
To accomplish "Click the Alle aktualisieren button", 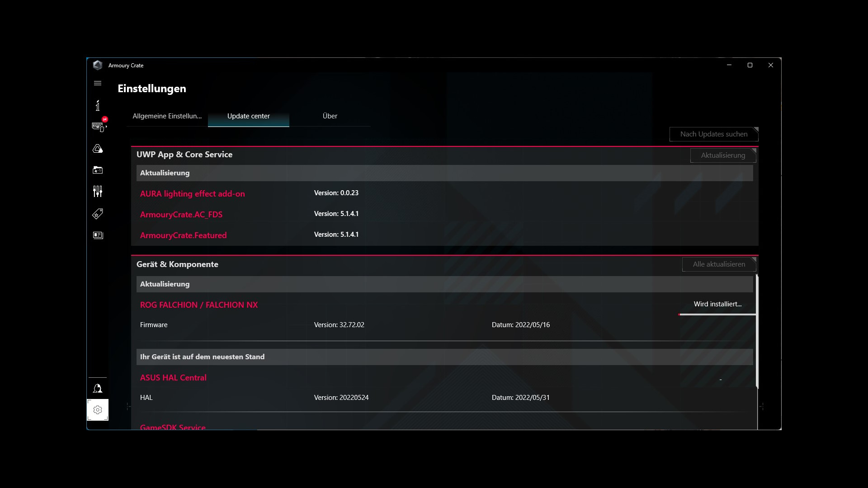I will tap(719, 264).
